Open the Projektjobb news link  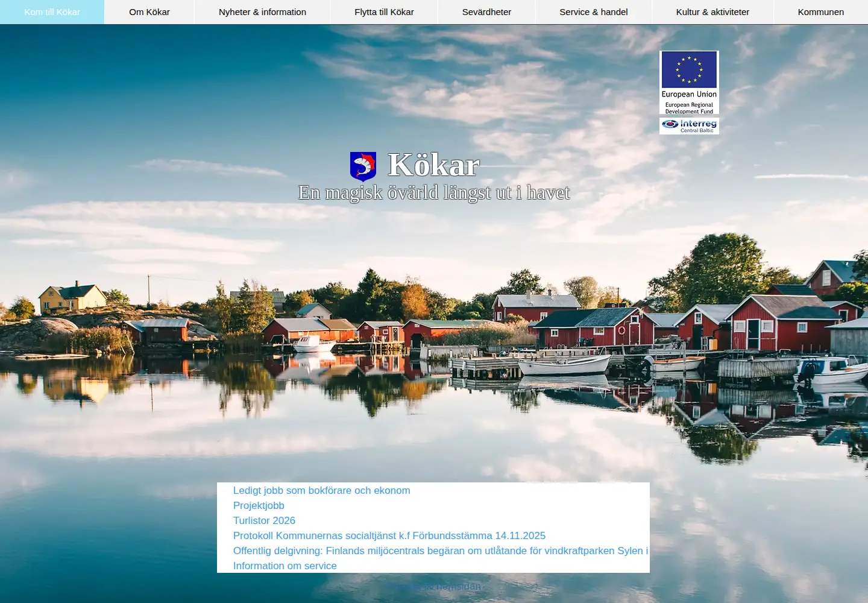[259, 505]
